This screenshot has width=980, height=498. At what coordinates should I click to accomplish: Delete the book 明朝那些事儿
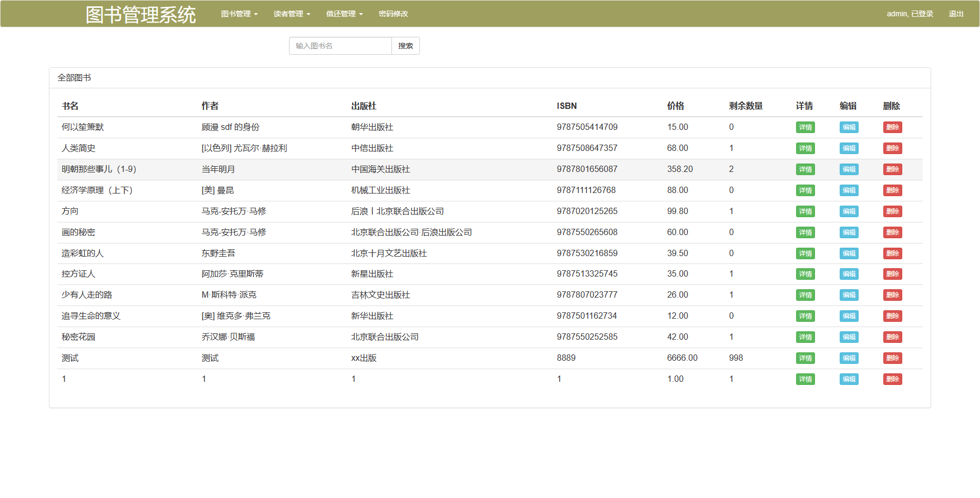pos(892,169)
